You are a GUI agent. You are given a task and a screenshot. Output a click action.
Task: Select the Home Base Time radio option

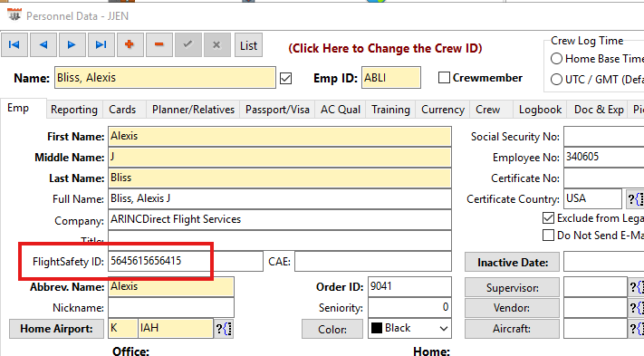click(x=556, y=59)
